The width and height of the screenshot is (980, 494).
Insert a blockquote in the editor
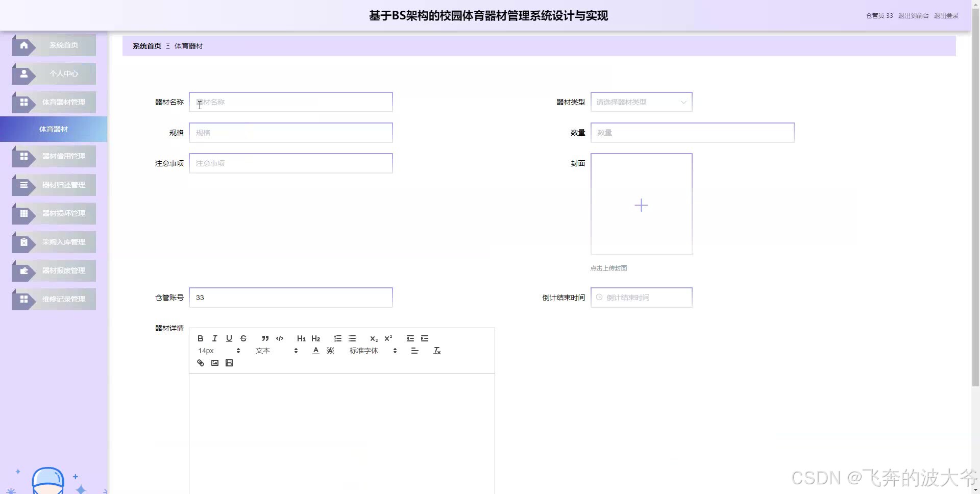[265, 338]
